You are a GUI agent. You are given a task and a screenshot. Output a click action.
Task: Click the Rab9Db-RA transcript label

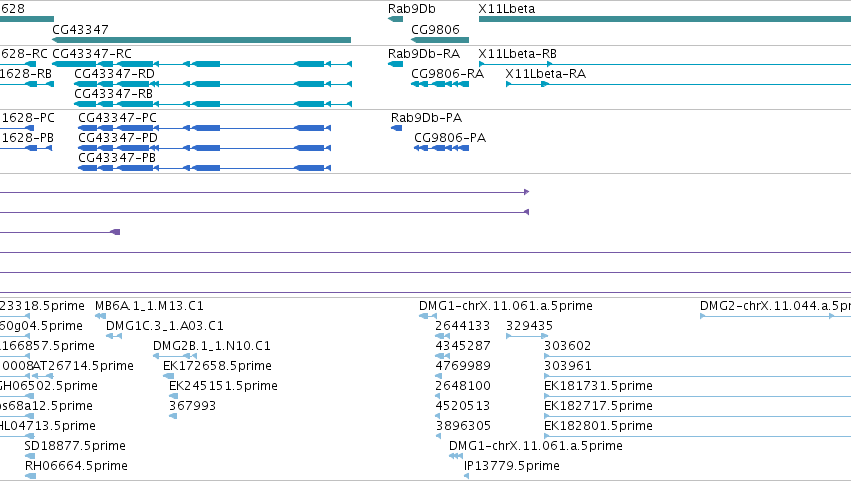424,53
